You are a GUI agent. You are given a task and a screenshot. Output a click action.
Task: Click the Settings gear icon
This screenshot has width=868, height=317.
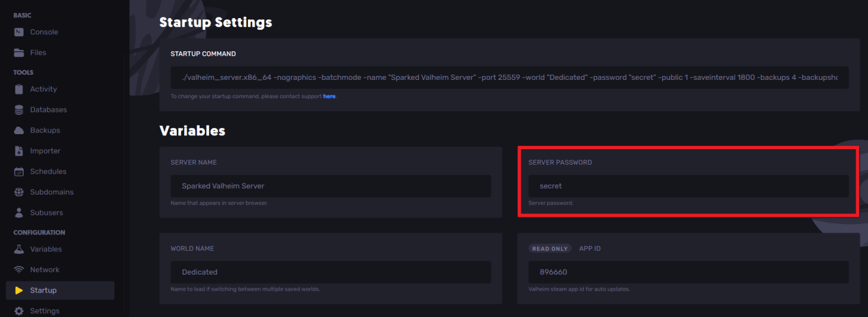point(19,311)
